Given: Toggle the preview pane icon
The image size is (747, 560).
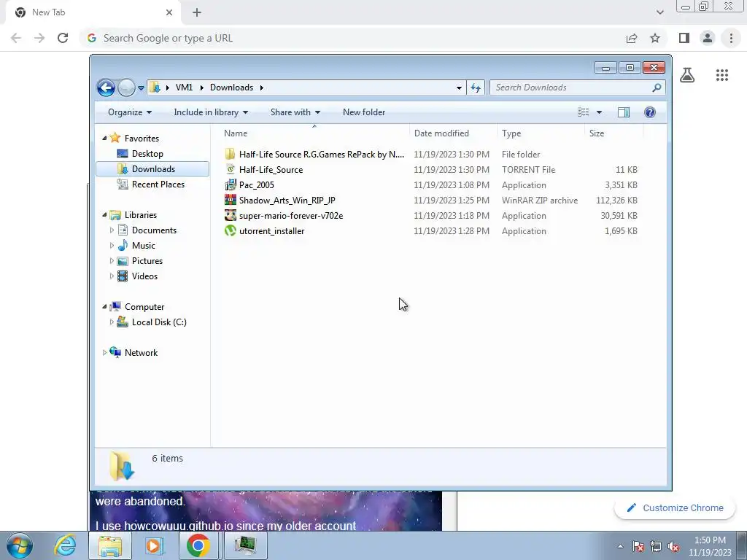Looking at the screenshot, I should click(623, 112).
